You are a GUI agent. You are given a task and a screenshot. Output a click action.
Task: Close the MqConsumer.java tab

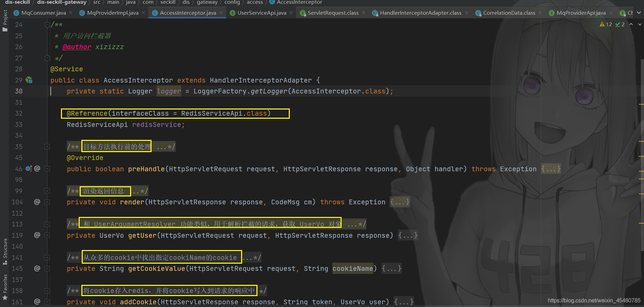71,13
